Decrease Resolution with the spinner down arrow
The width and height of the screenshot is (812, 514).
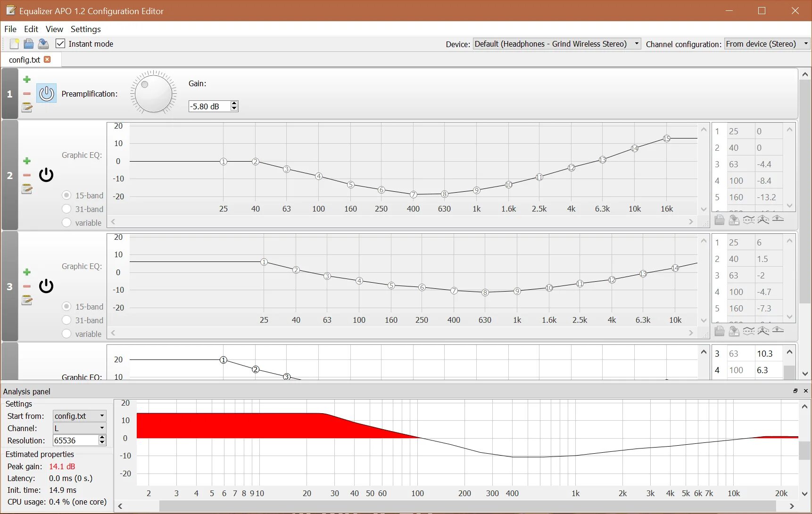(102, 443)
